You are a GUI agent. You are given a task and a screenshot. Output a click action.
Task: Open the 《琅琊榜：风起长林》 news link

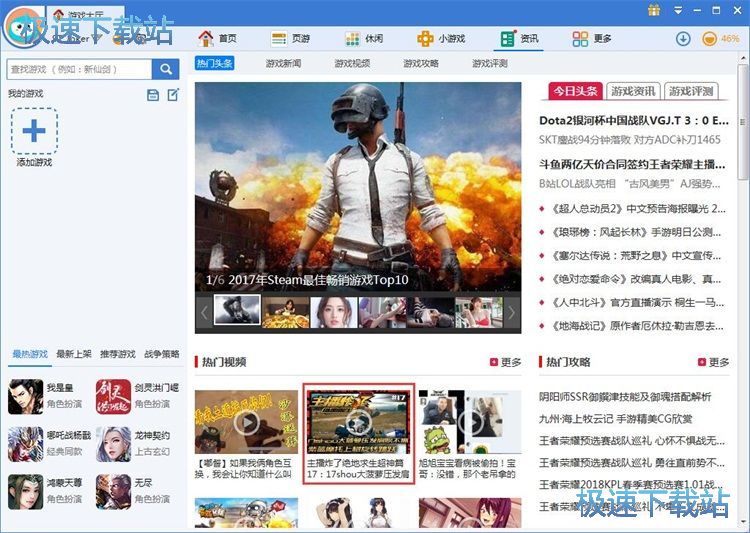635,232
